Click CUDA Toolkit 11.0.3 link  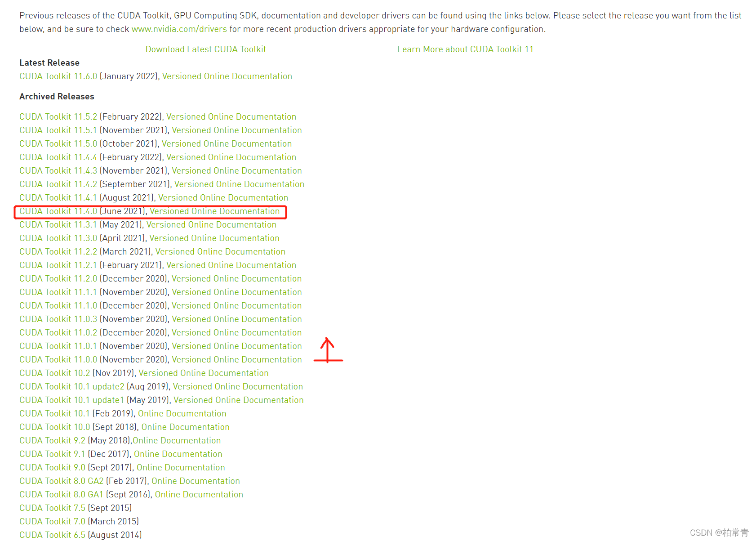click(x=58, y=319)
